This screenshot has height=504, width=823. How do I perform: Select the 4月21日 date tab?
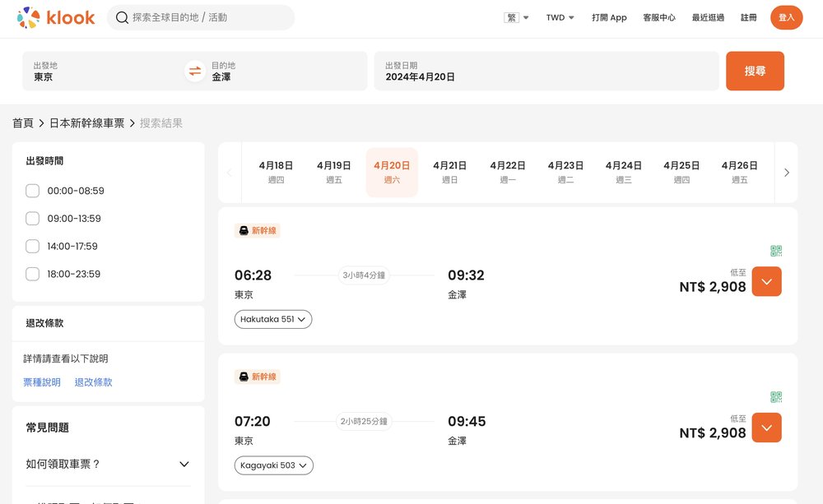click(x=449, y=172)
